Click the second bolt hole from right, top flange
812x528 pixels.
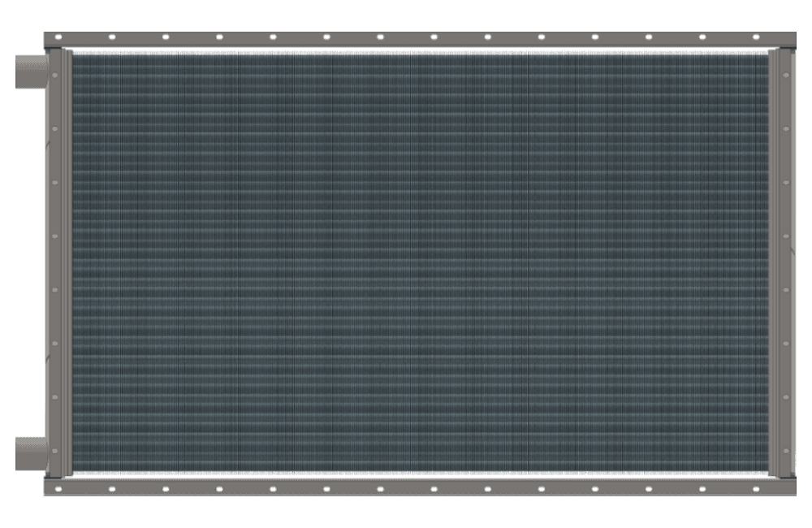(702, 37)
